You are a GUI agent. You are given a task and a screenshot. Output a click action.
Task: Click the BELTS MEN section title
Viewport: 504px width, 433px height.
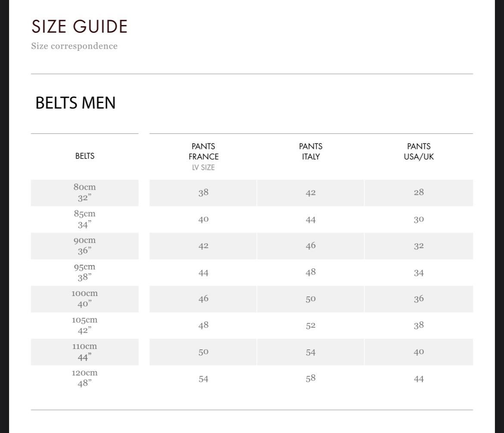75,103
